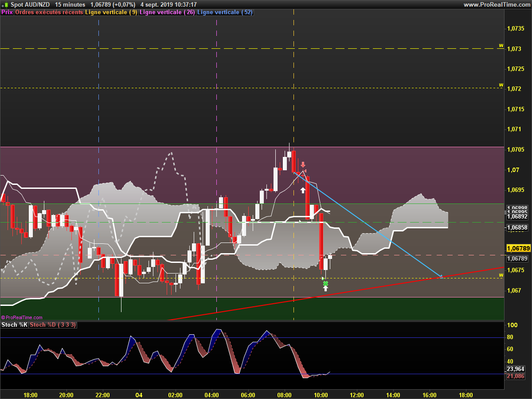Click the © ProRealTime.com link on the chart
The image size is (532, 399).
click(22, 317)
